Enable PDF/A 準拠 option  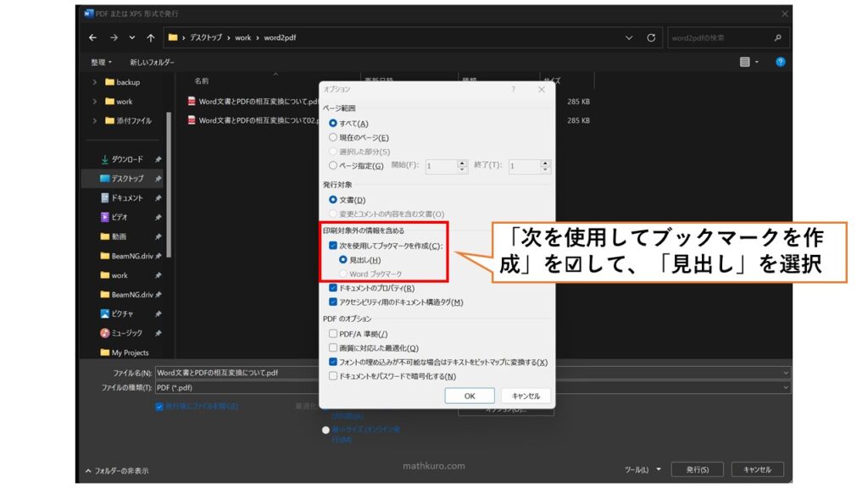[333, 334]
